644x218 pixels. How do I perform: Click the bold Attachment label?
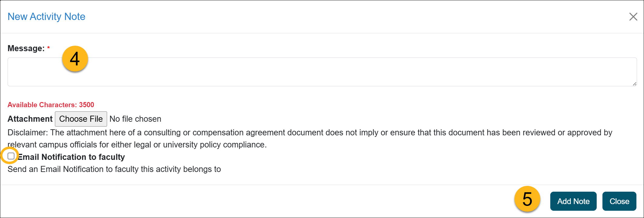30,119
